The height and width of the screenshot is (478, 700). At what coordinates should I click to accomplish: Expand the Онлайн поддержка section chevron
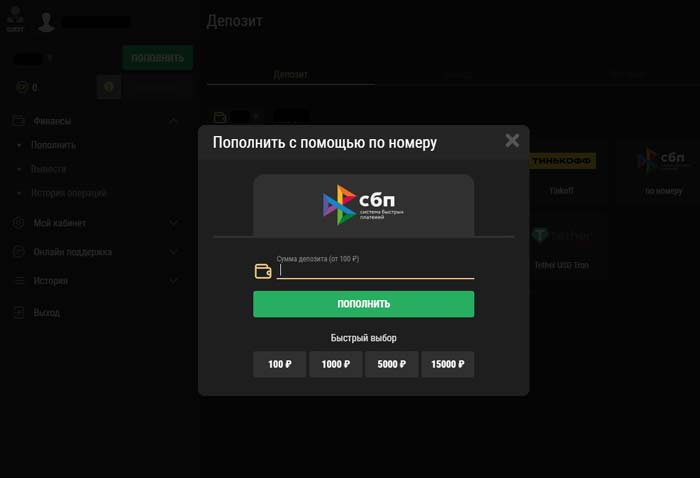174,252
